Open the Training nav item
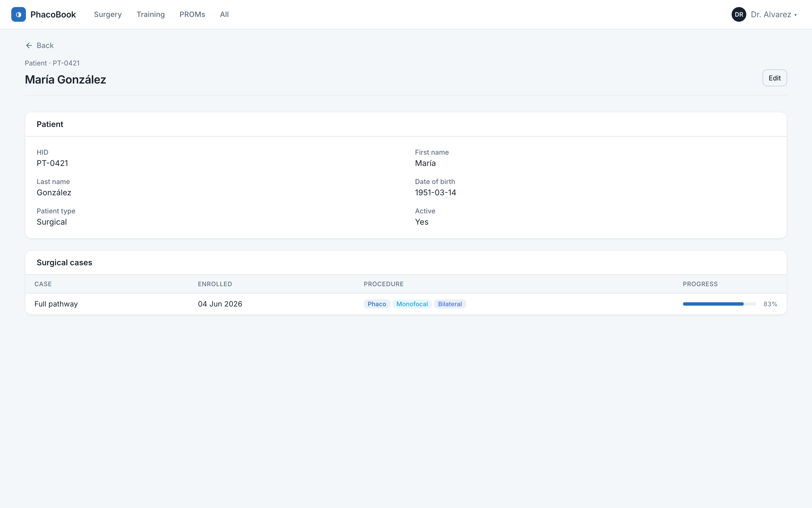Screen dimensions: 812x508 151,14
